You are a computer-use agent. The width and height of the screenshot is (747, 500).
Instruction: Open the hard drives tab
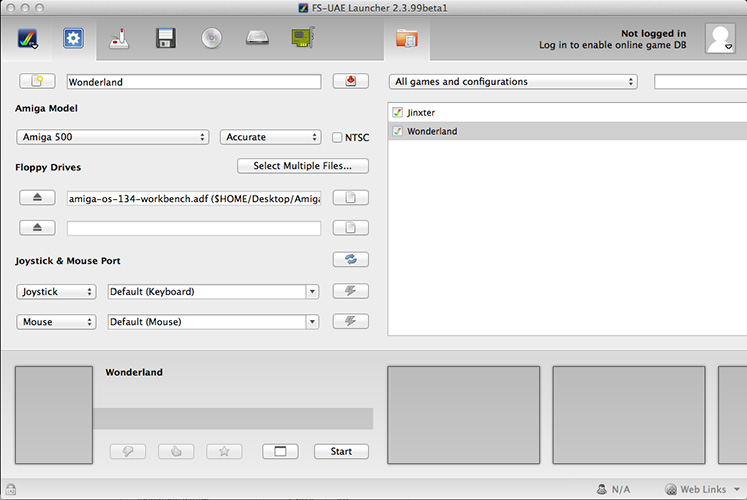pos(257,39)
